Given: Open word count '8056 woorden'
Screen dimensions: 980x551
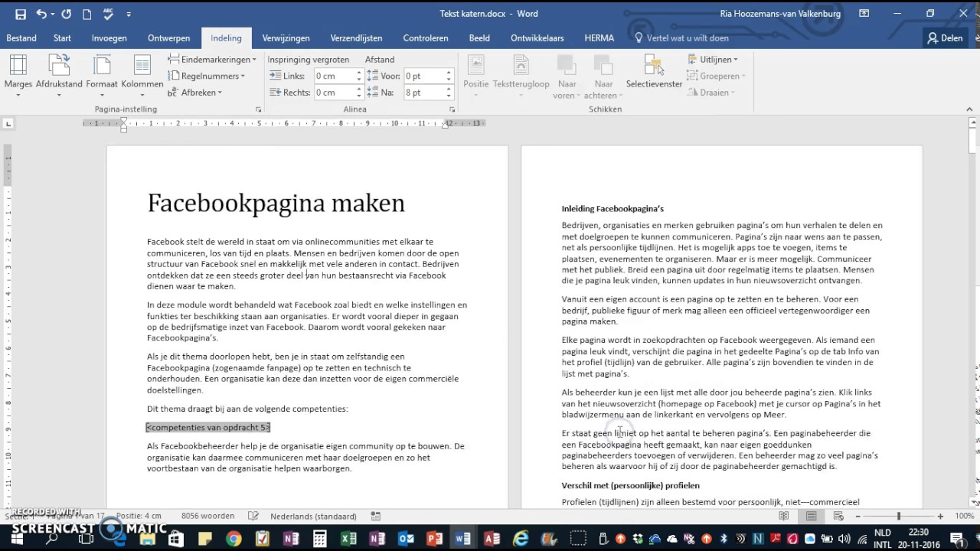Looking at the screenshot, I should 208,517.
